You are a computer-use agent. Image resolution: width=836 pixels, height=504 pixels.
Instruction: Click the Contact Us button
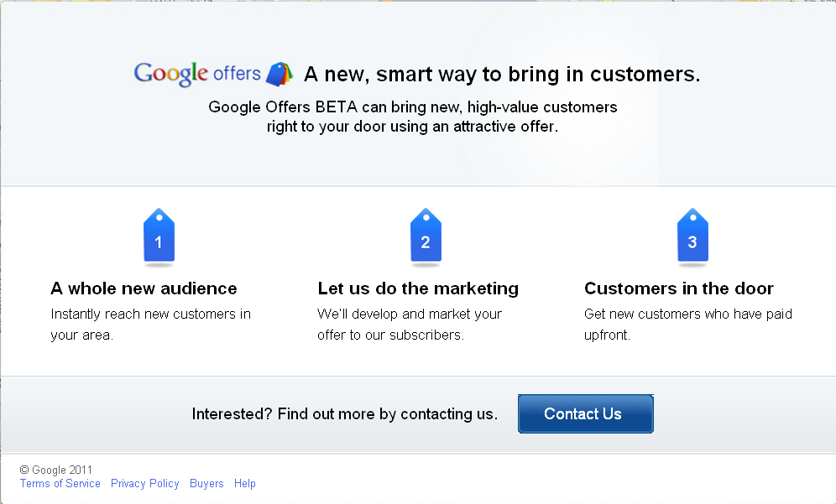pyautogui.click(x=585, y=414)
